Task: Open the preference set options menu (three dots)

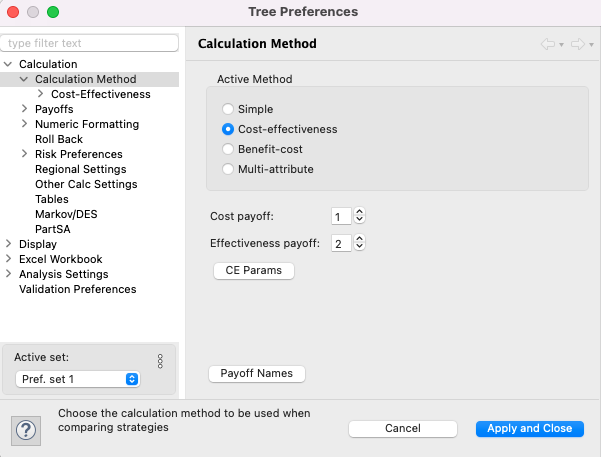Action: (x=160, y=361)
